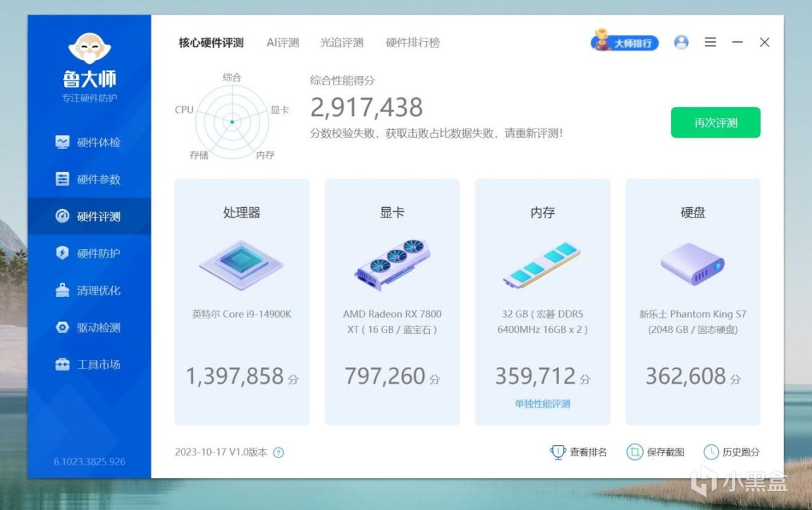
Task: Click the AMD Radeon RX 7800 XT text
Action: tap(392, 322)
